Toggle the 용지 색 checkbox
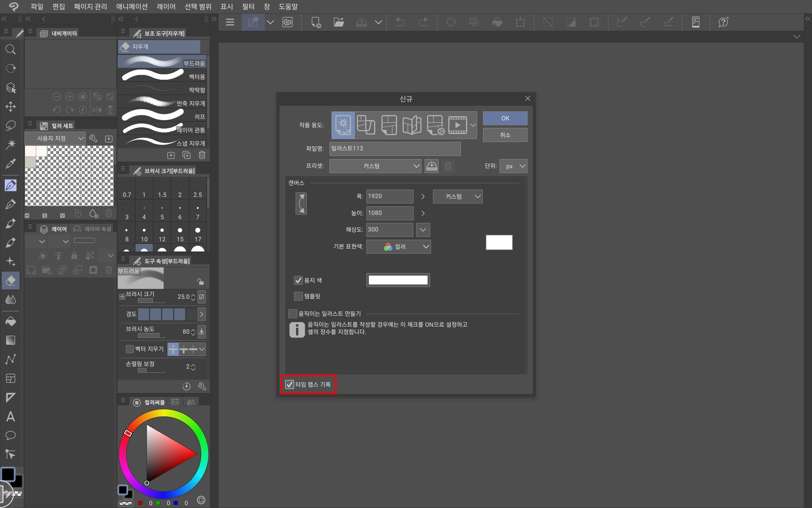This screenshot has height=508, width=812. coord(298,280)
